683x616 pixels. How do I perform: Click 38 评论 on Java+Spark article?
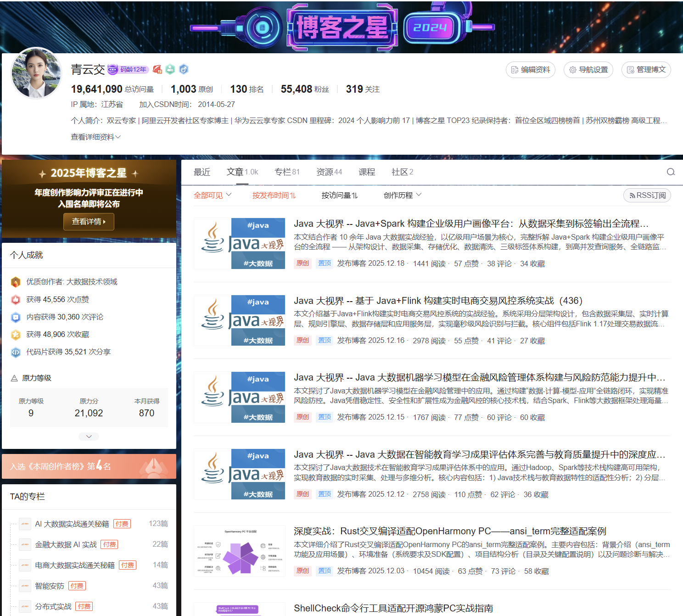pos(499,263)
